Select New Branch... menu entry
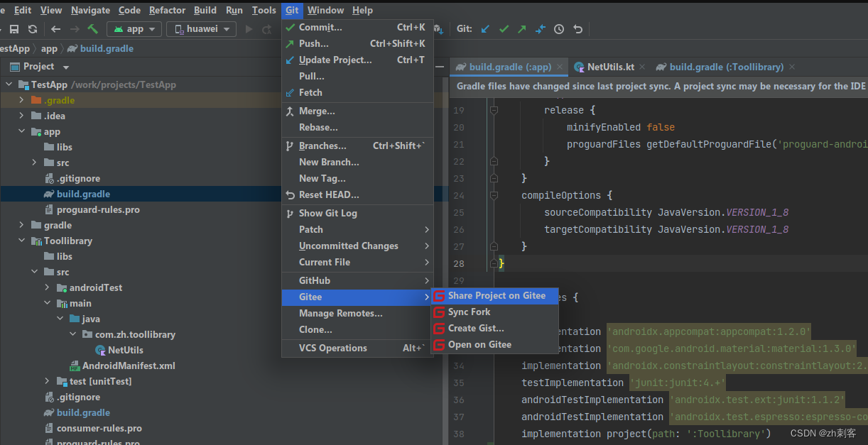The height and width of the screenshot is (445, 868). pos(357,162)
